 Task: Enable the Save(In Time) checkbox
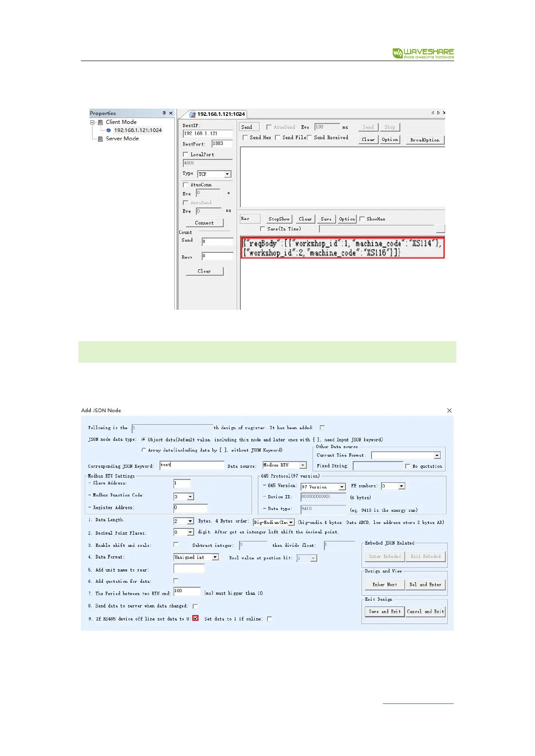(263, 229)
